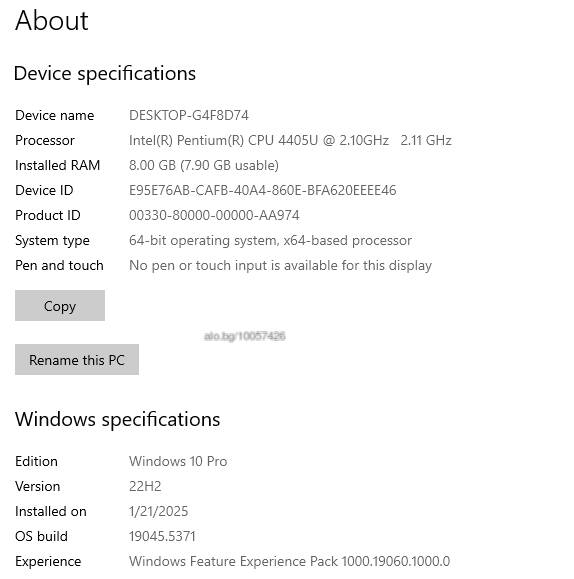Click the Intel Pentium processor value text
The height and width of the screenshot is (579, 574).
coord(290,140)
